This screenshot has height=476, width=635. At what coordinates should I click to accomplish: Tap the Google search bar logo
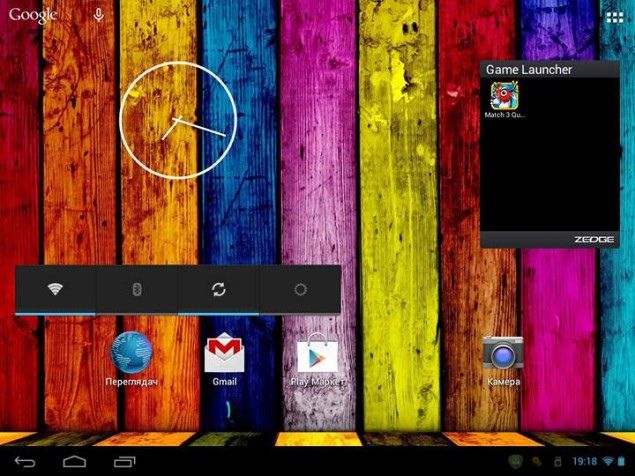(x=33, y=15)
